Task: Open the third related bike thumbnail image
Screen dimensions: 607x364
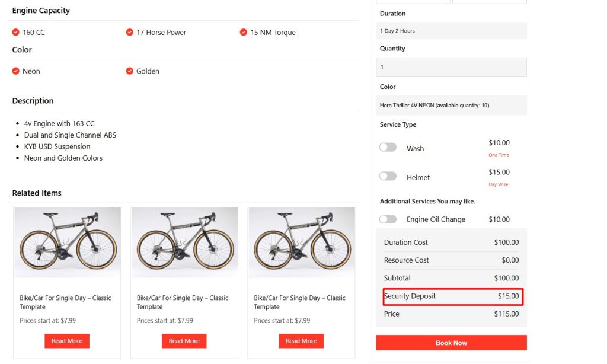Action: [301, 242]
